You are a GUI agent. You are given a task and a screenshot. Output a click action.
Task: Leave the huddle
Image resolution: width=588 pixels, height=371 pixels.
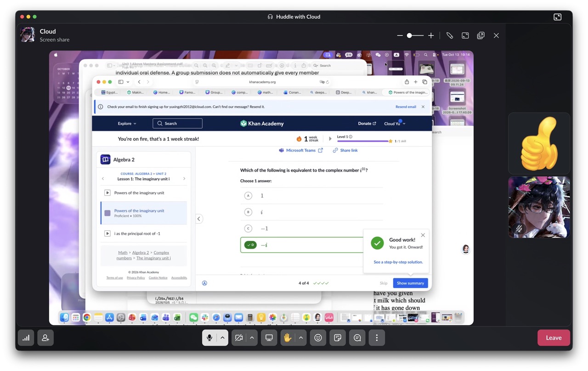pyautogui.click(x=554, y=338)
